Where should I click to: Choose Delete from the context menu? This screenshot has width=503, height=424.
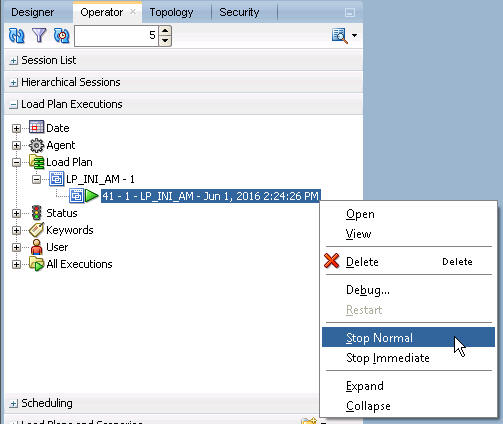coord(408,262)
